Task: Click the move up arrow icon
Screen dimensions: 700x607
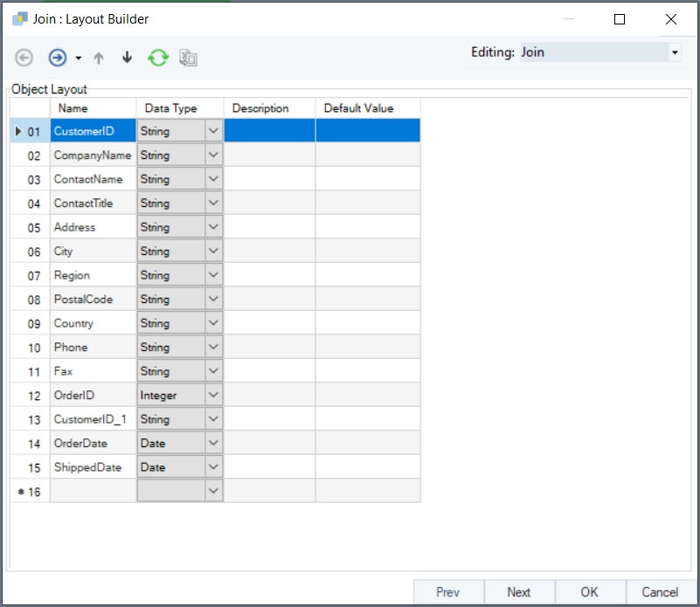Action: point(99,58)
